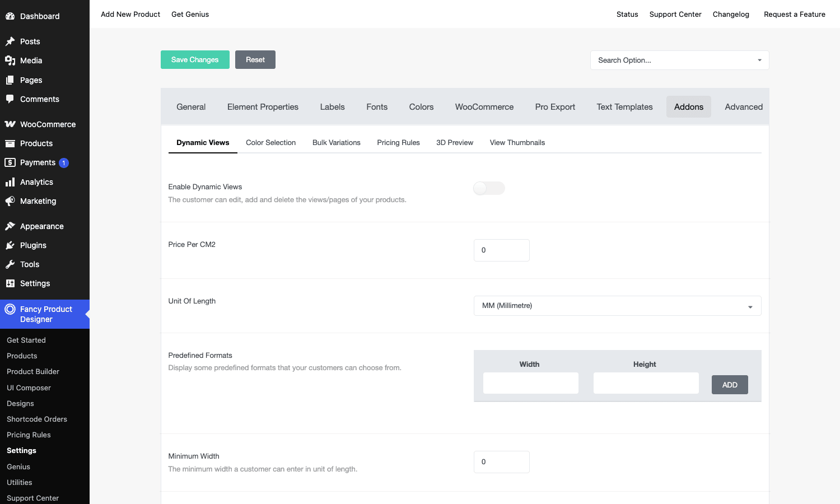Click the Posts pushpin icon

[x=10, y=41]
